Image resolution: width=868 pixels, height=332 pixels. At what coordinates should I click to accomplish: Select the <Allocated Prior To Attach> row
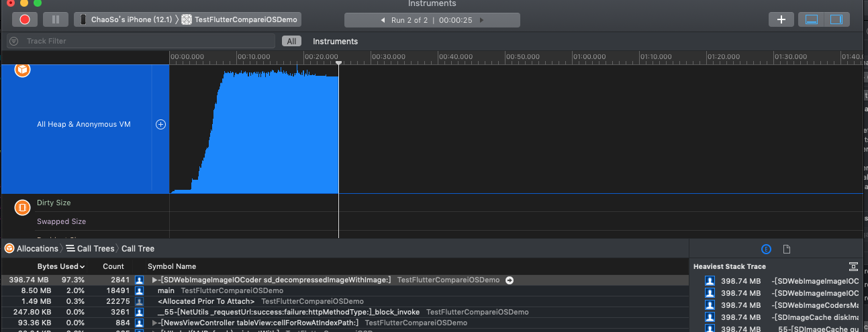pos(344,301)
